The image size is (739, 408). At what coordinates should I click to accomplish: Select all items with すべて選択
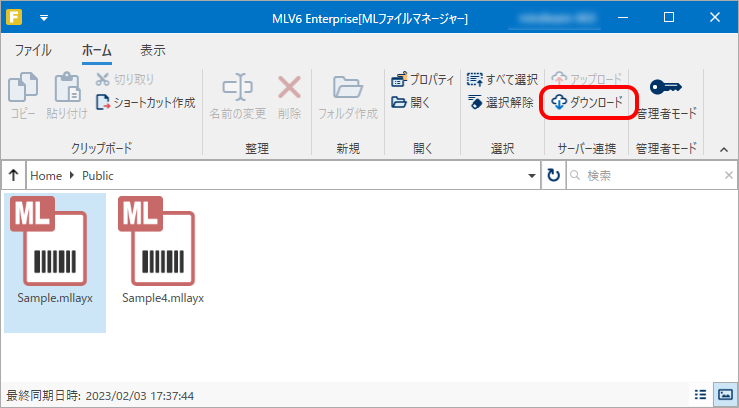tap(502, 80)
